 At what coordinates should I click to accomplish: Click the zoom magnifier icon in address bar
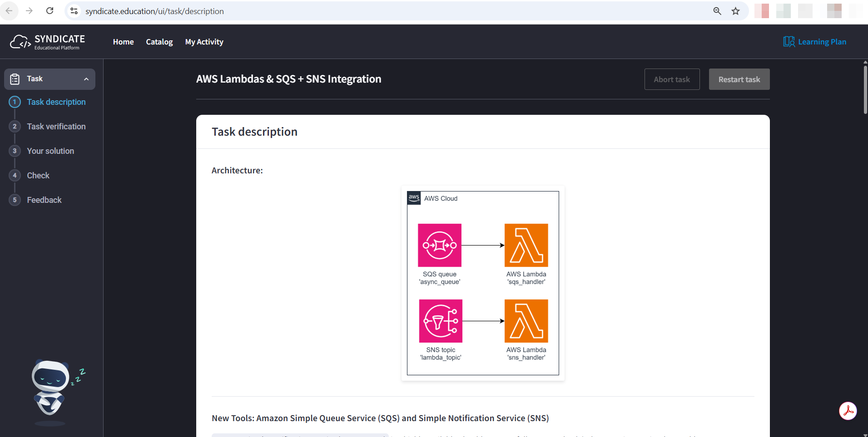pyautogui.click(x=717, y=11)
